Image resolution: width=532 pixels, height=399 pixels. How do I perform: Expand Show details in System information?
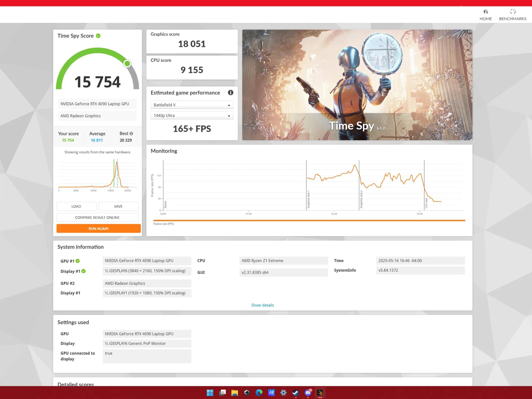coord(263,305)
